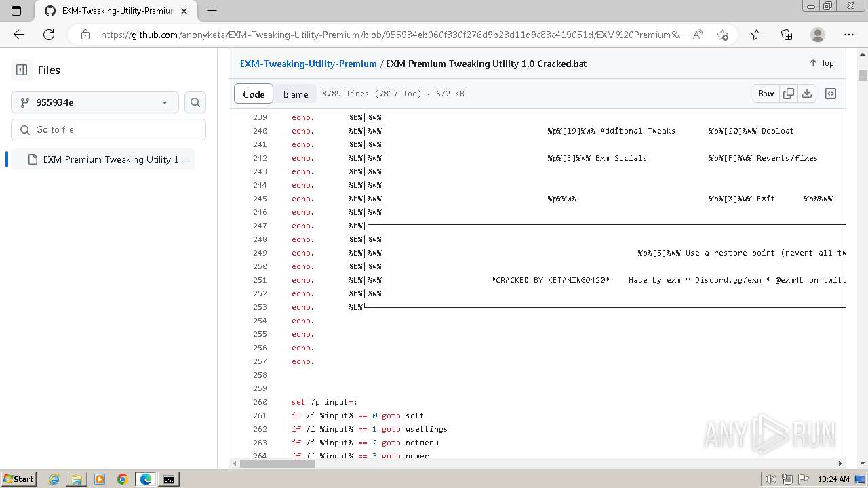Open the command prompt taskbar icon

[x=168, y=479]
